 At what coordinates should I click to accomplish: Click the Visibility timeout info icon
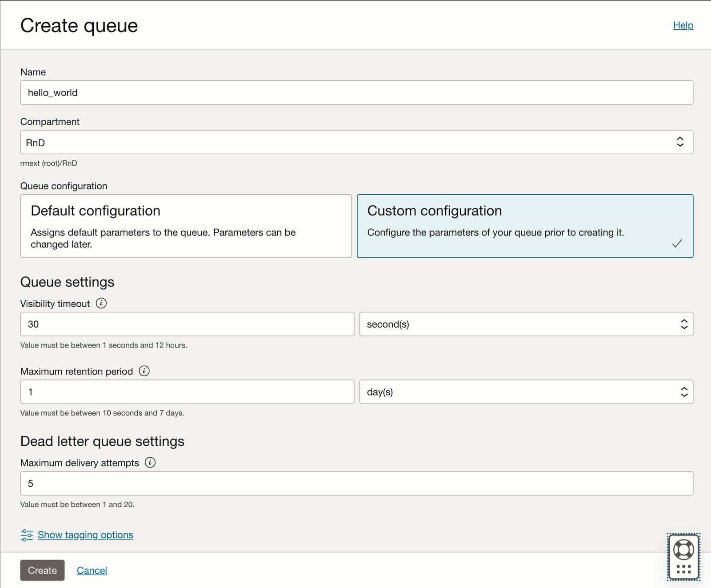(x=101, y=304)
